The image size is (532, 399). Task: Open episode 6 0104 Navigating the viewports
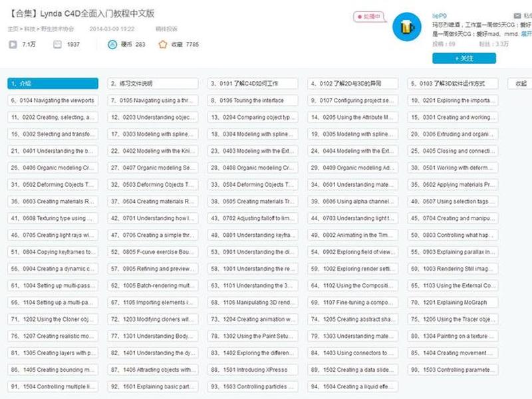tap(53, 100)
